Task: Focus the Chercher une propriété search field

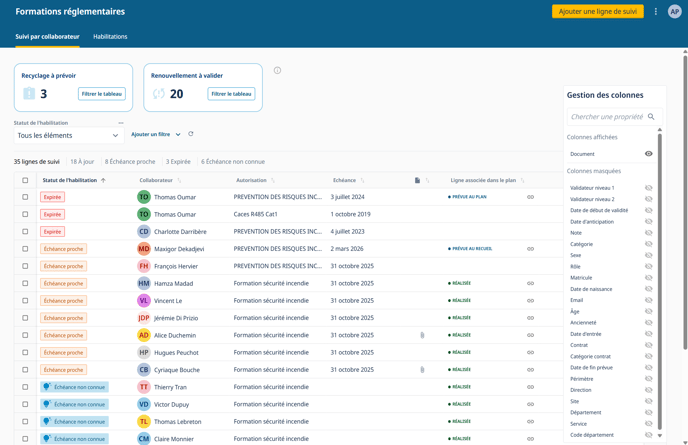Action: (x=605, y=117)
